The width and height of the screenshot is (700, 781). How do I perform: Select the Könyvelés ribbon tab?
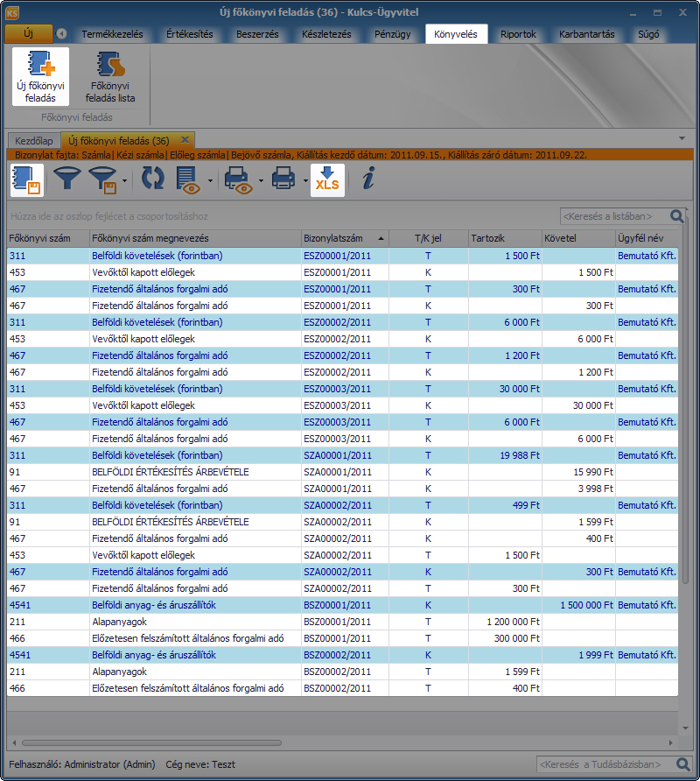click(456, 34)
